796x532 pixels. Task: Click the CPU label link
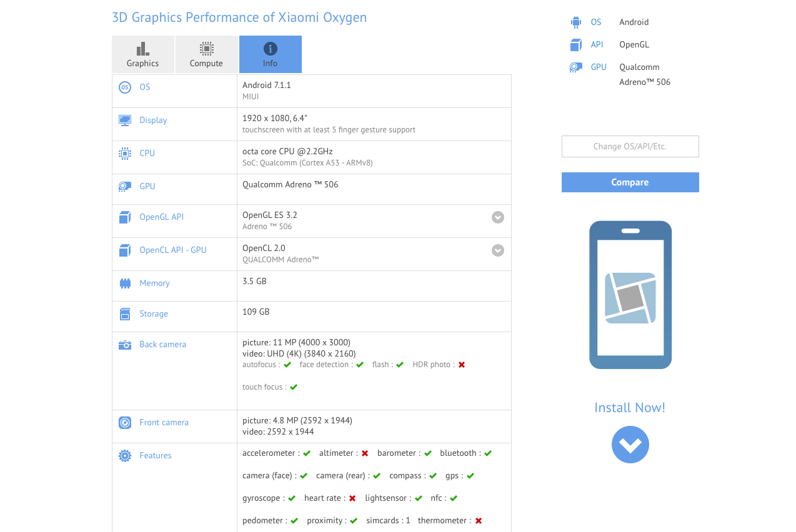tap(147, 154)
